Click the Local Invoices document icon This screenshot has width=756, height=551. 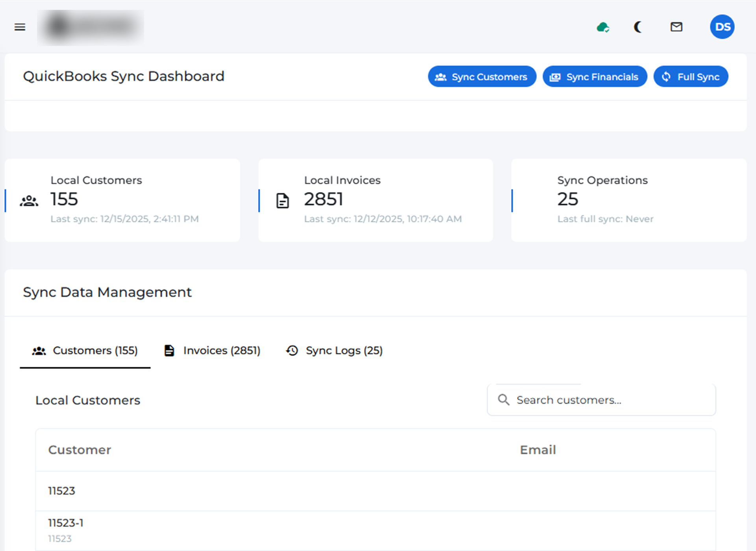(282, 201)
